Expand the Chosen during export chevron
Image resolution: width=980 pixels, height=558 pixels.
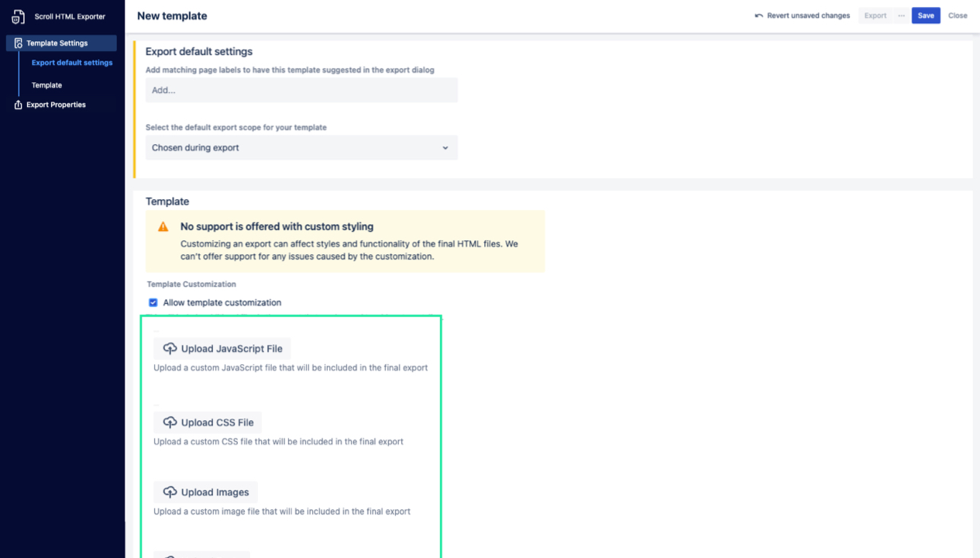(x=445, y=148)
